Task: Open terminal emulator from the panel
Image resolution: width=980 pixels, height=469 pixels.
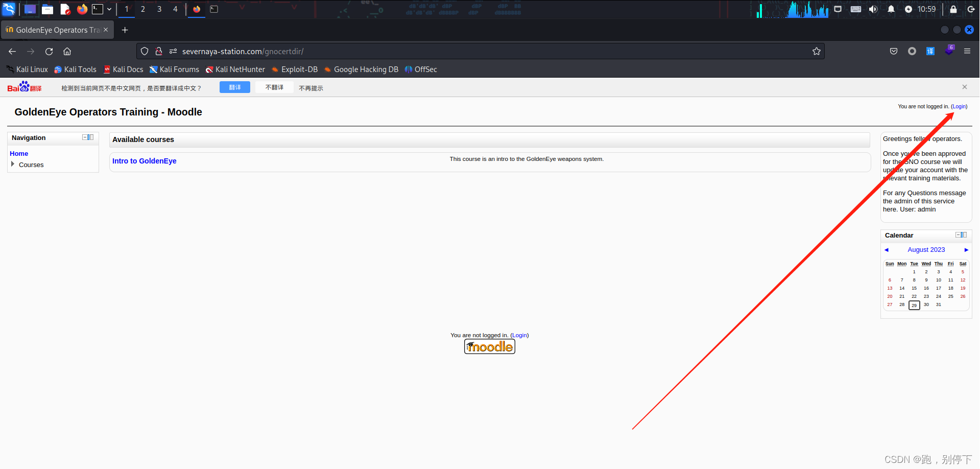Action: point(98,9)
